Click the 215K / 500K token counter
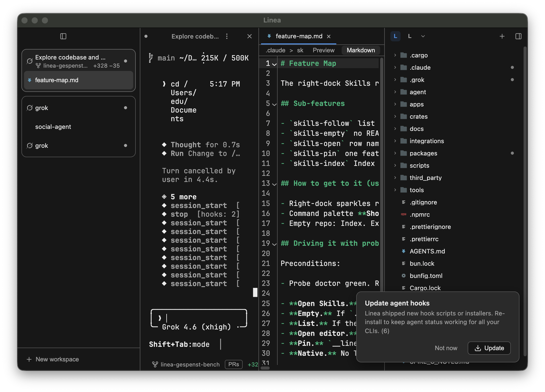Image resolution: width=545 pixels, height=392 pixels. pos(225,58)
